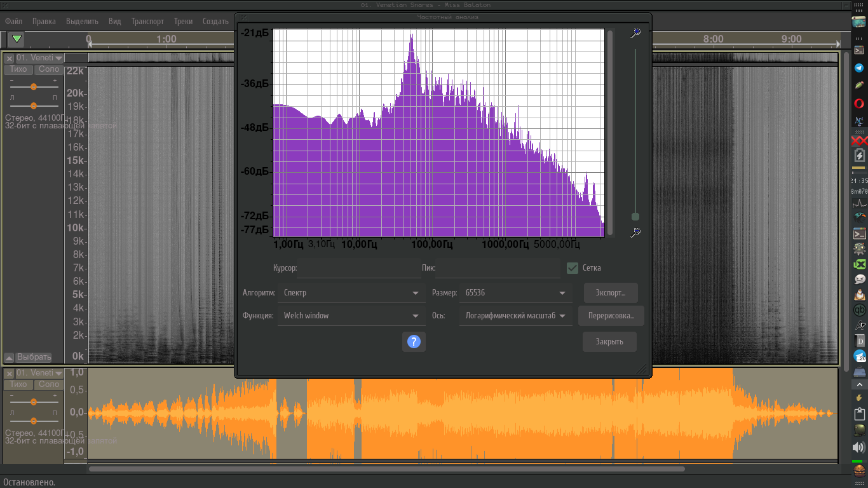Click the CPU graph monitor applet
Image resolution: width=868 pixels, height=488 pixels.
tap(859, 203)
